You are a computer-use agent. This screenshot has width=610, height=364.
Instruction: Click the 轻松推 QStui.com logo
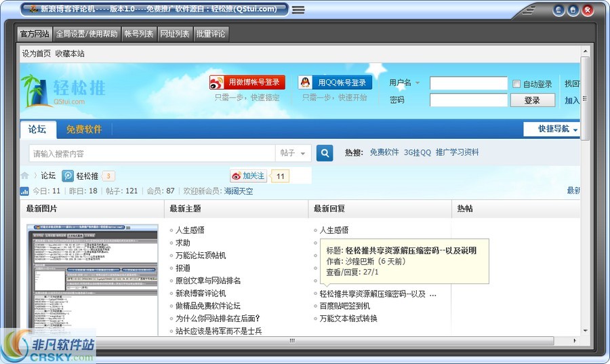[64, 91]
